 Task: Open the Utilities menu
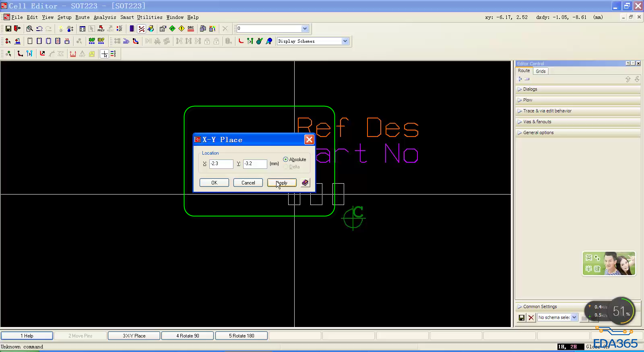[149, 17]
